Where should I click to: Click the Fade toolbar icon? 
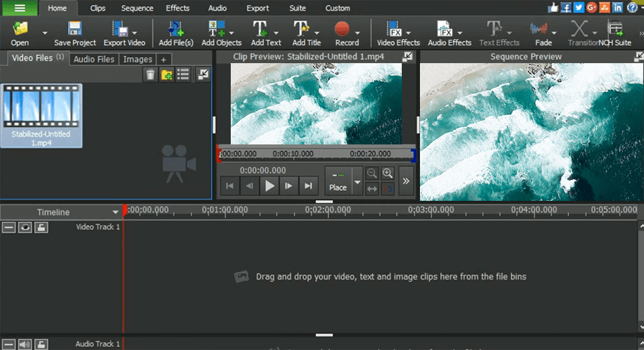(x=539, y=29)
